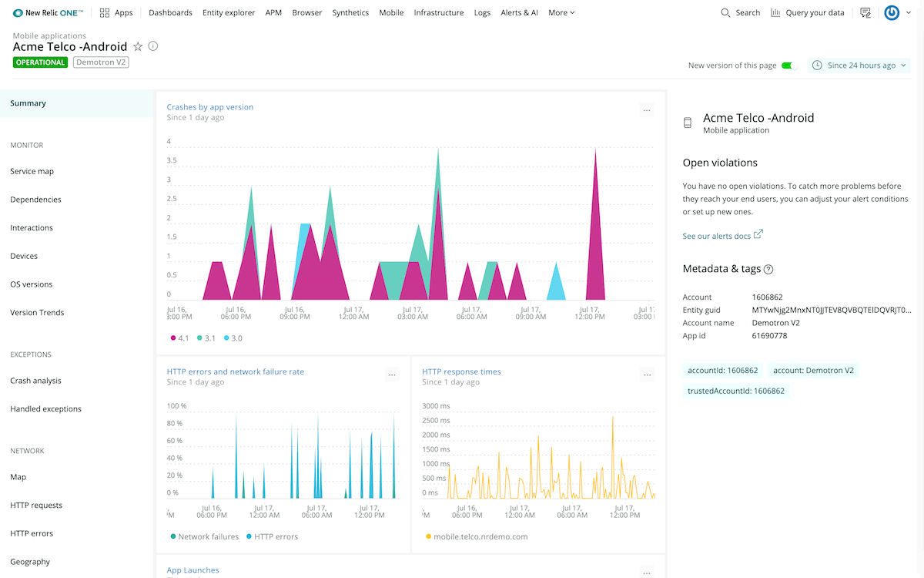Click the info icon beside app title
This screenshot has height=578, width=924.
153,46
